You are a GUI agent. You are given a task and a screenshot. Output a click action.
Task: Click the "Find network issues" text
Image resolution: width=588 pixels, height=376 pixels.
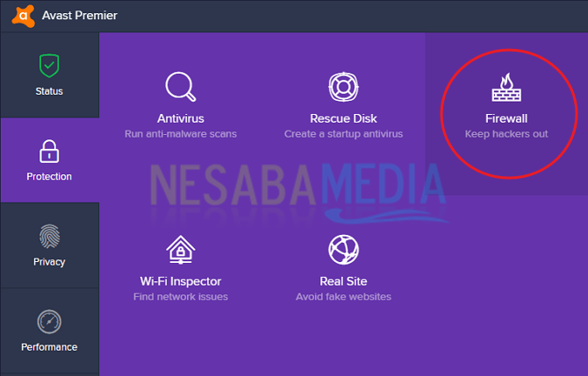[x=181, y=297]
